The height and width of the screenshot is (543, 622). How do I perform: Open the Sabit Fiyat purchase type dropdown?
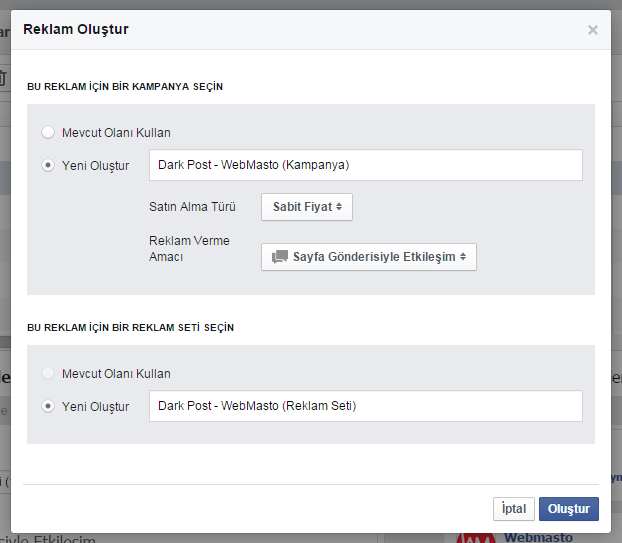point(307,207)
